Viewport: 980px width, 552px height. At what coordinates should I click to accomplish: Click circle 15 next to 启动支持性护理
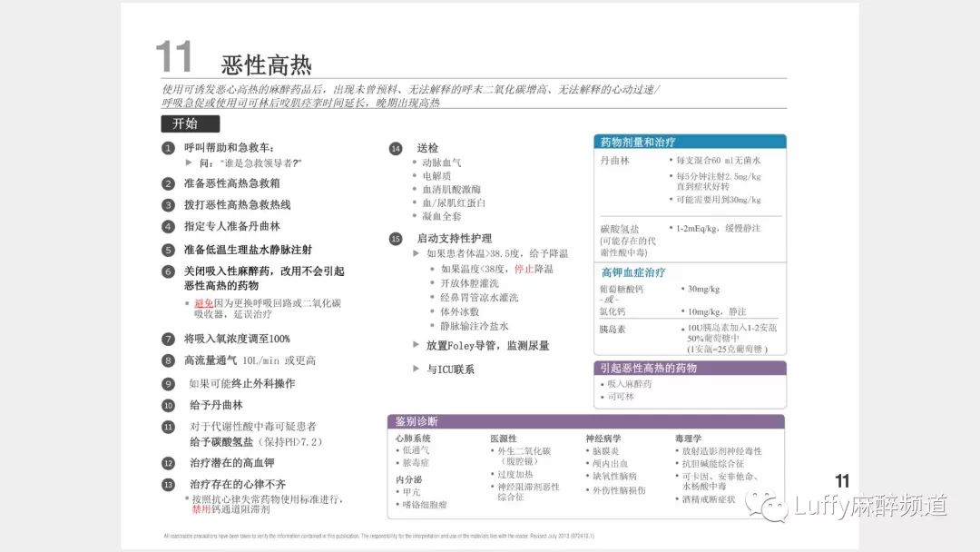tap(395, 239)
